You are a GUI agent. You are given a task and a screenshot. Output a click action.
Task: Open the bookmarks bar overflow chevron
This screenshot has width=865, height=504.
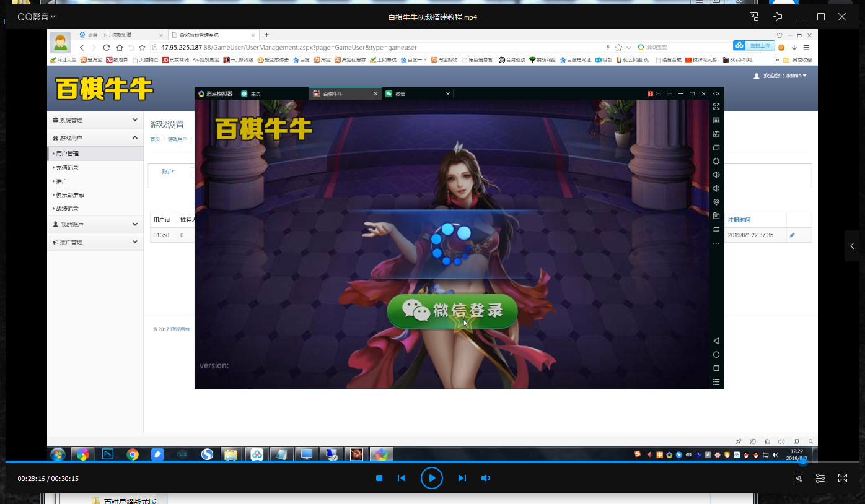777,60
